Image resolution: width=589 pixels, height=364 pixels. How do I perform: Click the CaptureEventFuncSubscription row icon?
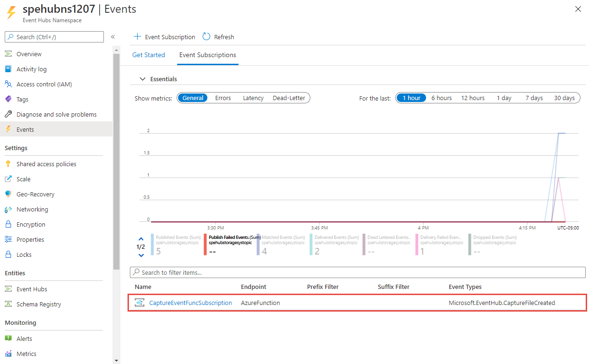coord(139,303)
